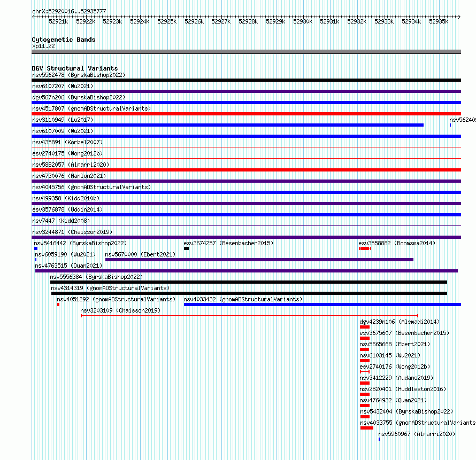
Task: Click the red feature under esv3558882
Action: (x=365, y=248)
